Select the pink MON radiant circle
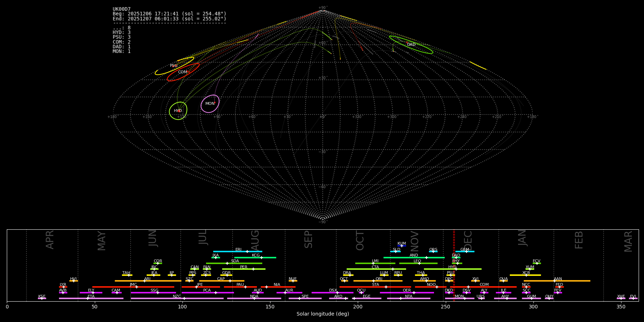This screenshot has height=322, width=644. point(210,104)
